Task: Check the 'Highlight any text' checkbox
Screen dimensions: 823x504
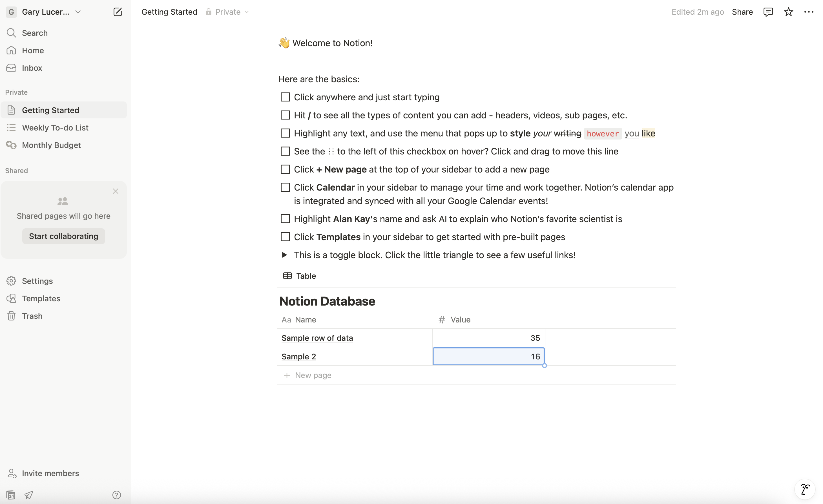Action: pos(285,133)
